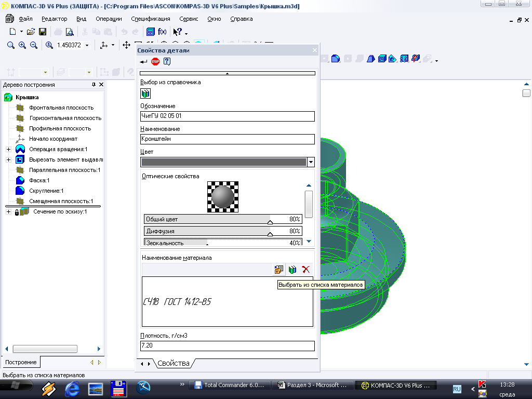
Task: Choose material from the reference book icon
Action: pyautogui.click(x=292, y=270)
